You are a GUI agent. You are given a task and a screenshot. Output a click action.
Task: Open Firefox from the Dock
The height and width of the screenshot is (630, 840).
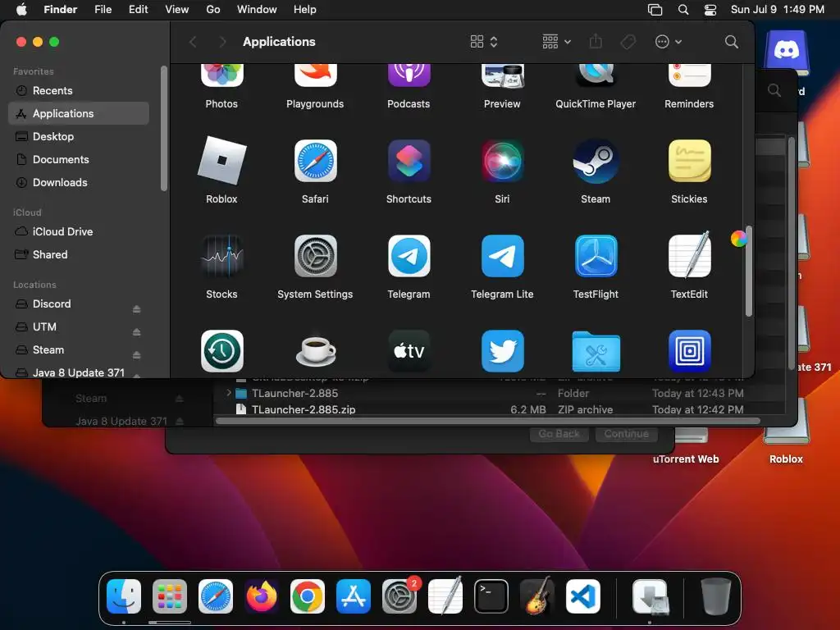262,596
